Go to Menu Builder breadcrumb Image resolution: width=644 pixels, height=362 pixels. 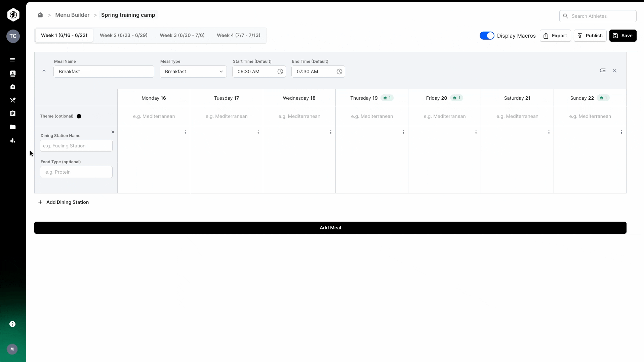(72, 15)
